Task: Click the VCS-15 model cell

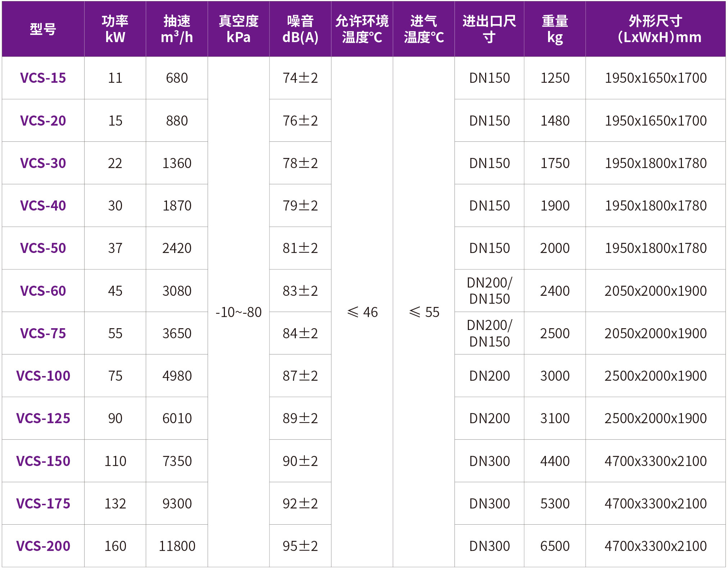Action: pyautogui.click(x=43, y=78)
